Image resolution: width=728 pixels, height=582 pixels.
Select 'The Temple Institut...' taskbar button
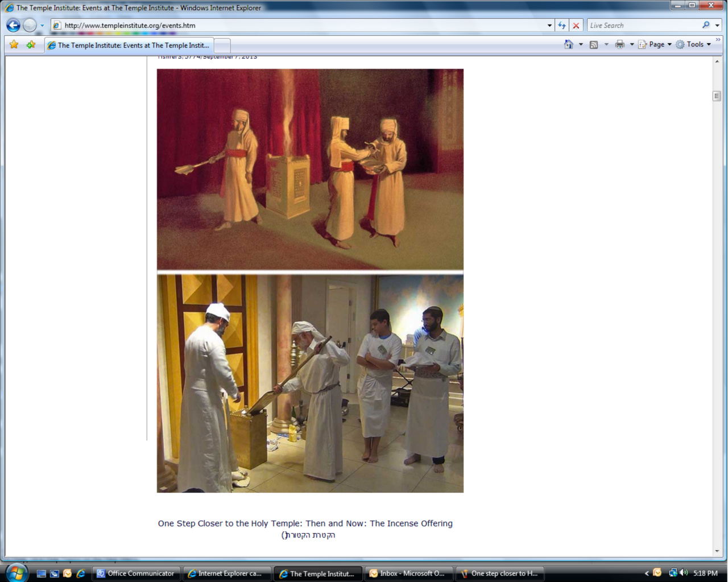tap(318, 573)
